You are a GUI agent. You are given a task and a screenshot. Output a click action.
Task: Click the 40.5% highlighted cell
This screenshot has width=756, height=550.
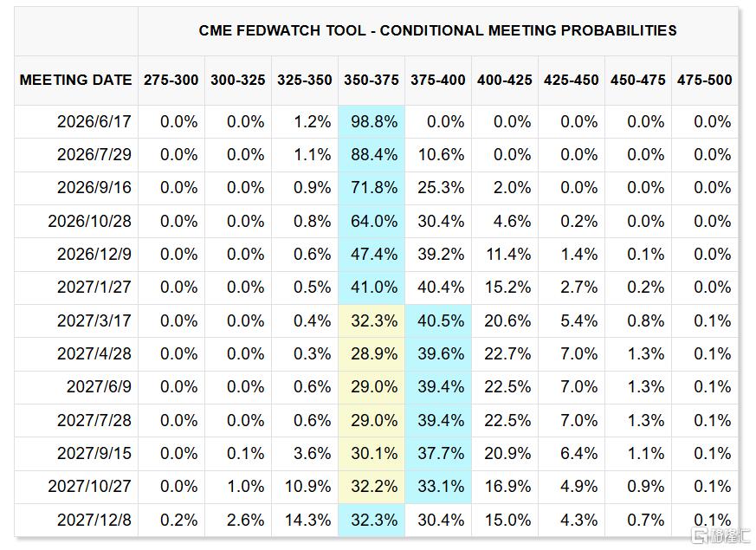[x=438, y=321]
